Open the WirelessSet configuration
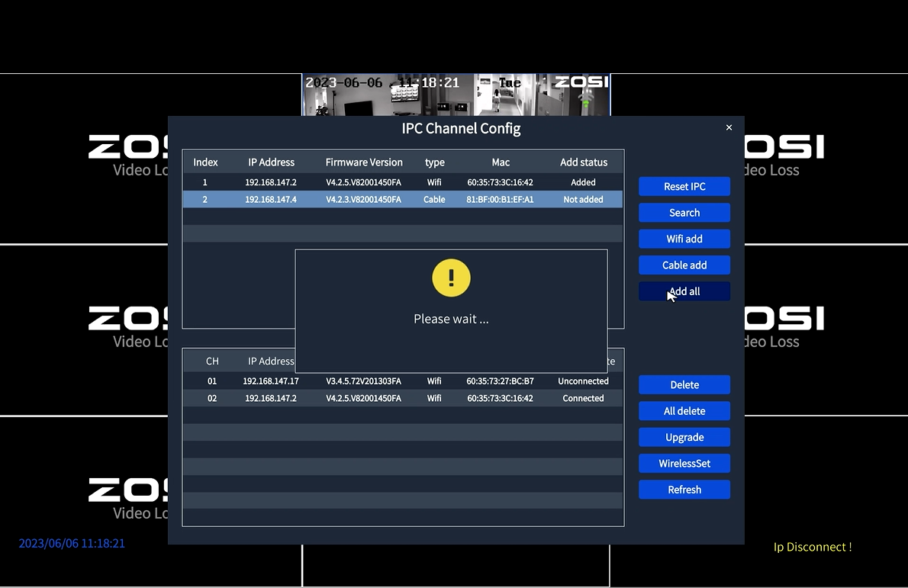908x588 pixels. [684, 463]
